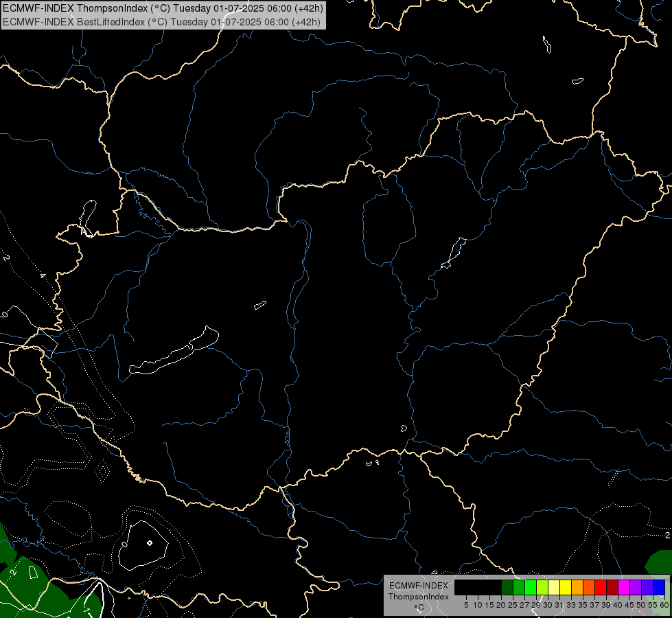Click the legend tick value 50
Screen dimensions: 672x618
tap(640, 605)
